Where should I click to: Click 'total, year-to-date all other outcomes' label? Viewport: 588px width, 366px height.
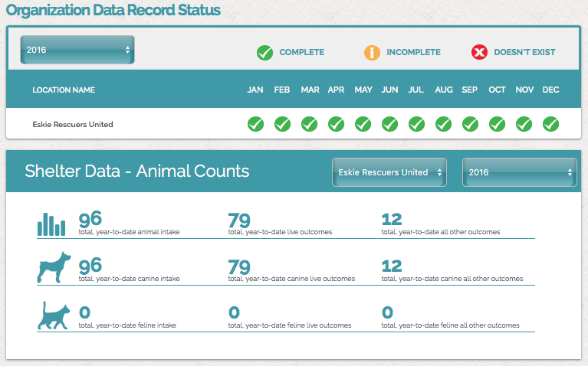pyautogui.click(x=441, y=232)
